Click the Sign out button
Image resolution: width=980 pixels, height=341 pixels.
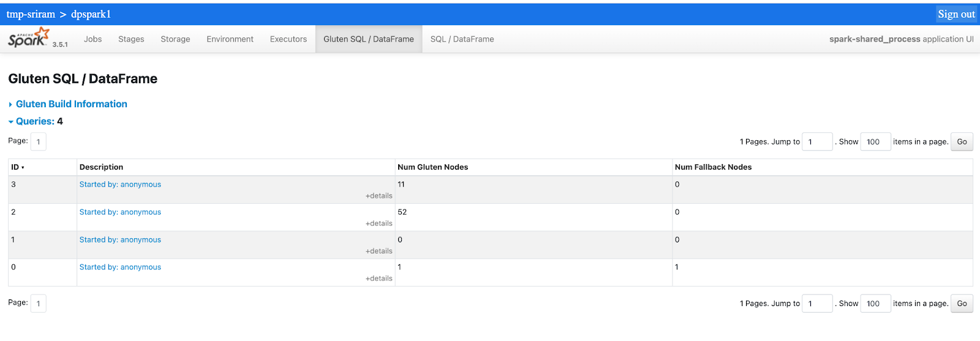(956, 14)
